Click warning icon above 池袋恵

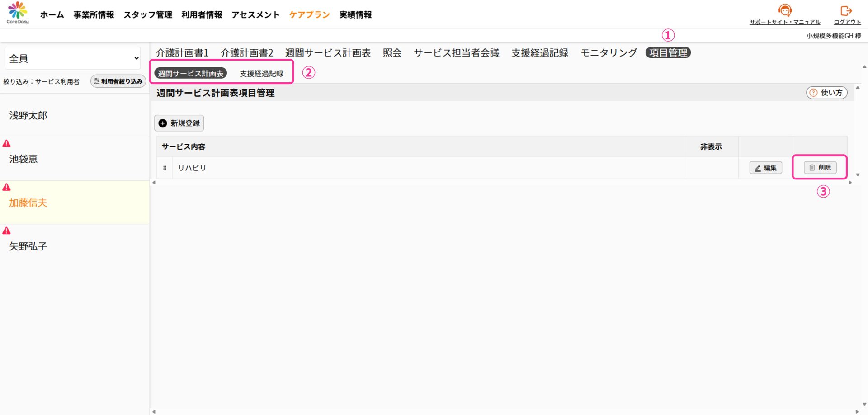click(7, 144)
